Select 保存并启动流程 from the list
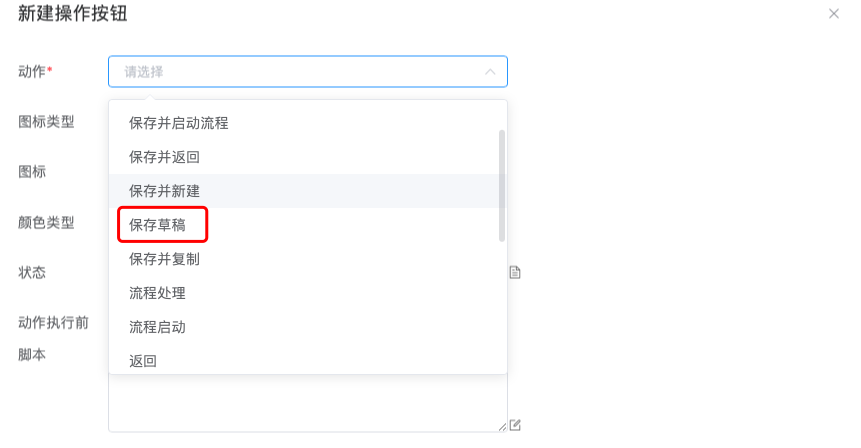The width and height of the screenshot is (861, 448). (x=179, y=123)
